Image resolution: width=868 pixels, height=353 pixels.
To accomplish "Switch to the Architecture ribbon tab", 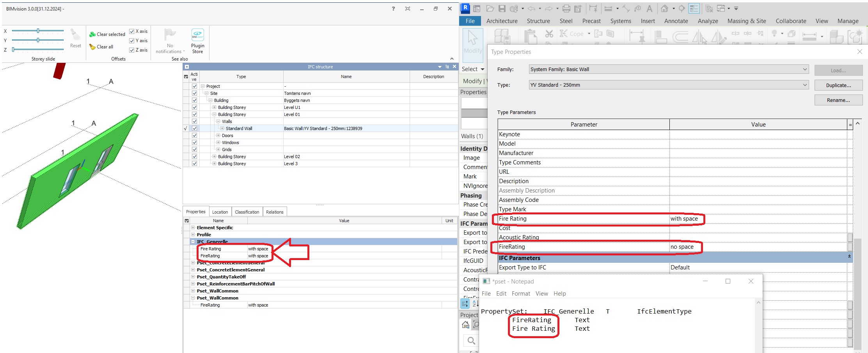I will click(x=502, y=21).
